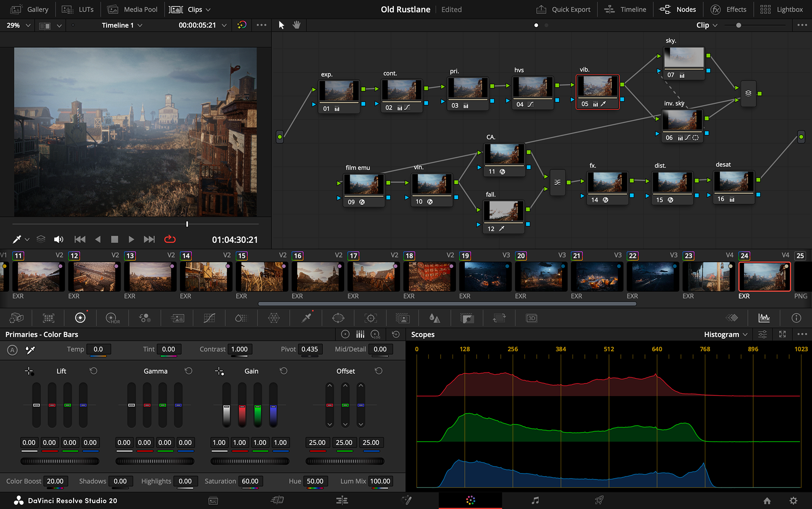
Task: Click the Quick Export button
Action: tap(563, 9)
